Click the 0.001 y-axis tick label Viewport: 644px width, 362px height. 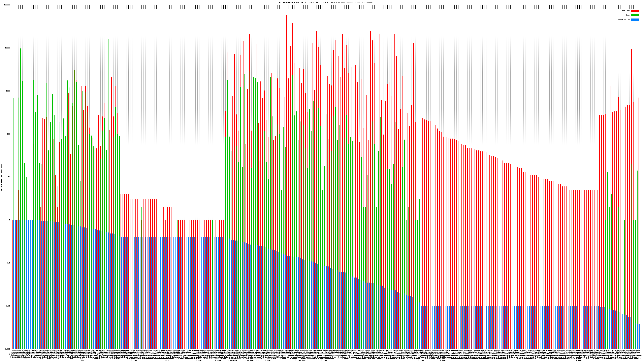8,349
